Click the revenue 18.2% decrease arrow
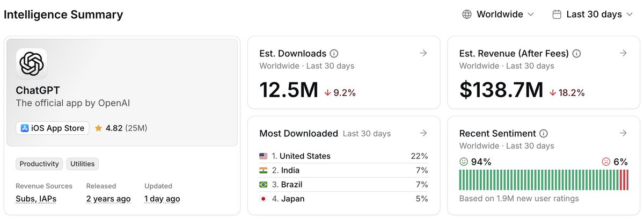This screenshot has width=644, height=218. tap(553, 93)
